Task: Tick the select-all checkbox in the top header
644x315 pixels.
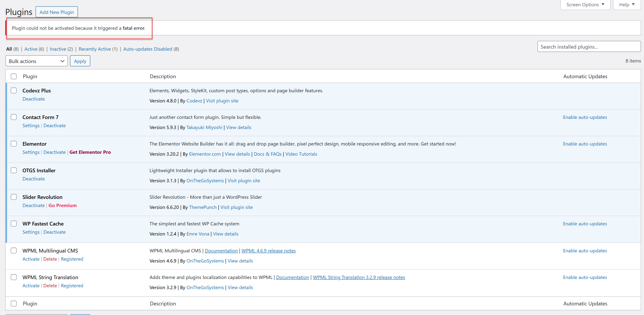Action: click(x=14, y=76)
